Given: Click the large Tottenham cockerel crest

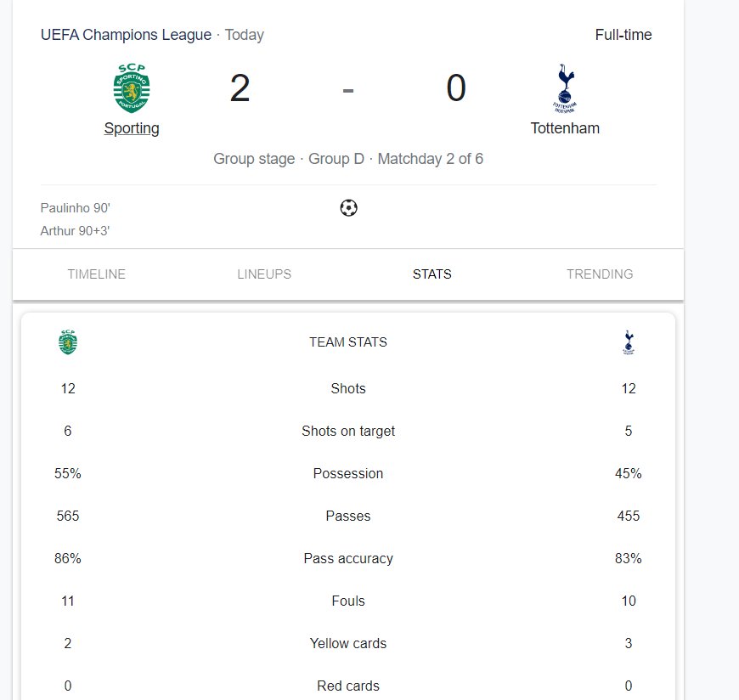Looking at the screenshot, I should [x=565, y=88].
